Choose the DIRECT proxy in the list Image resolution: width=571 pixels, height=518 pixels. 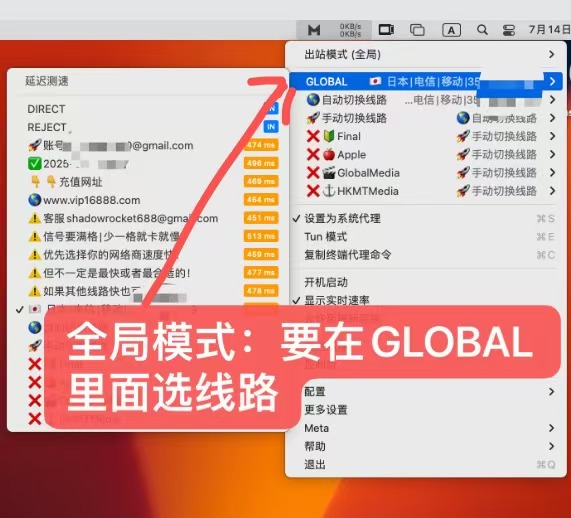[x=46, y=109]
